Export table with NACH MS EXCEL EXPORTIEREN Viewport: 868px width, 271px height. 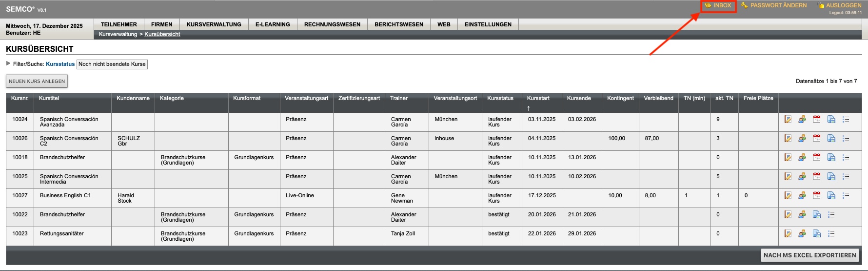coord(809,255)
